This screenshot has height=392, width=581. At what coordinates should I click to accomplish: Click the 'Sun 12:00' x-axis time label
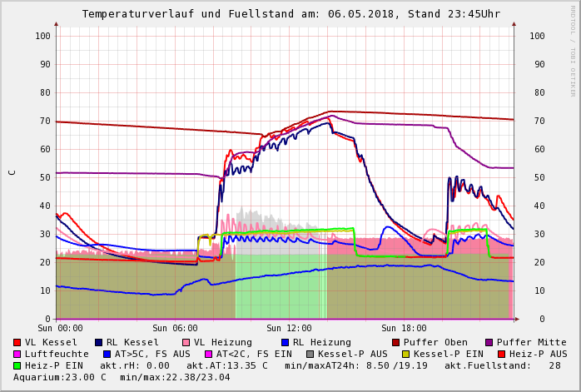[x=289, y=328]
